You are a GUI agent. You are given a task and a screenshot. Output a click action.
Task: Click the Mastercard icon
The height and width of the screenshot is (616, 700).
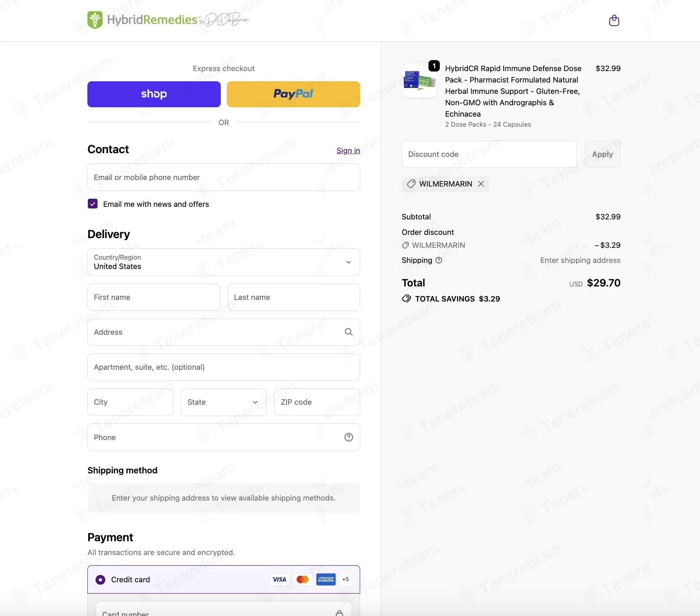point(302,579)
